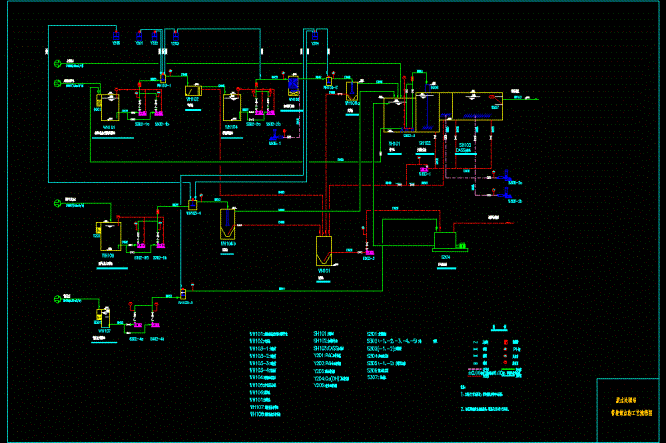
Task: Select legend entry SH103:CASS
Action: pyautogui.click(x=329, y=348)
